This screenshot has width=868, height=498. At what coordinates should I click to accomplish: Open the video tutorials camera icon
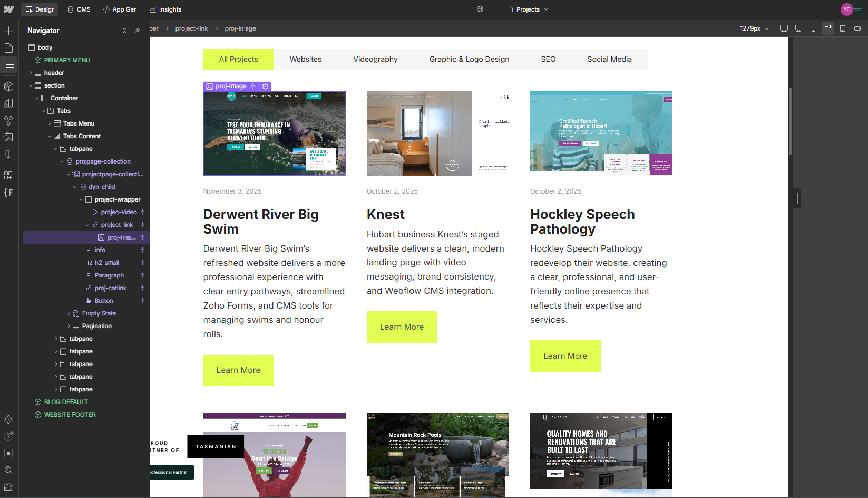[x=8, y=487]
